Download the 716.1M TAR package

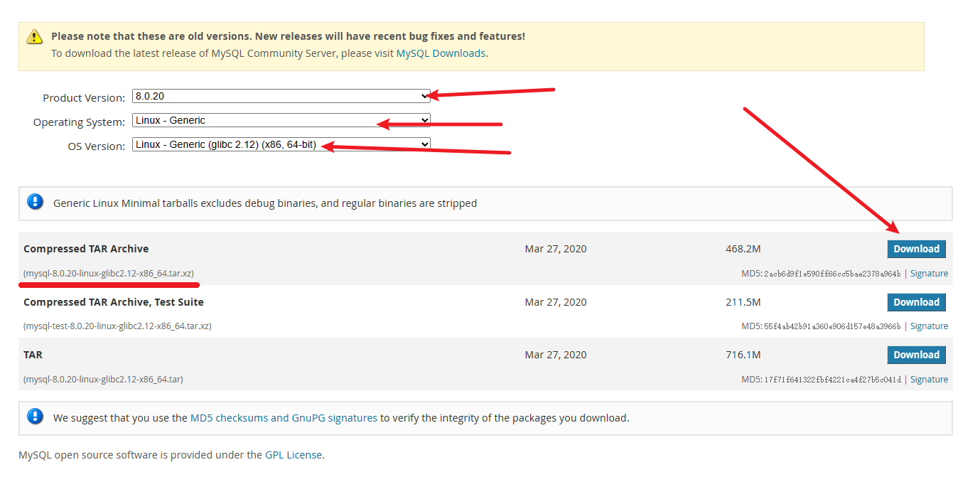point(916,355)
